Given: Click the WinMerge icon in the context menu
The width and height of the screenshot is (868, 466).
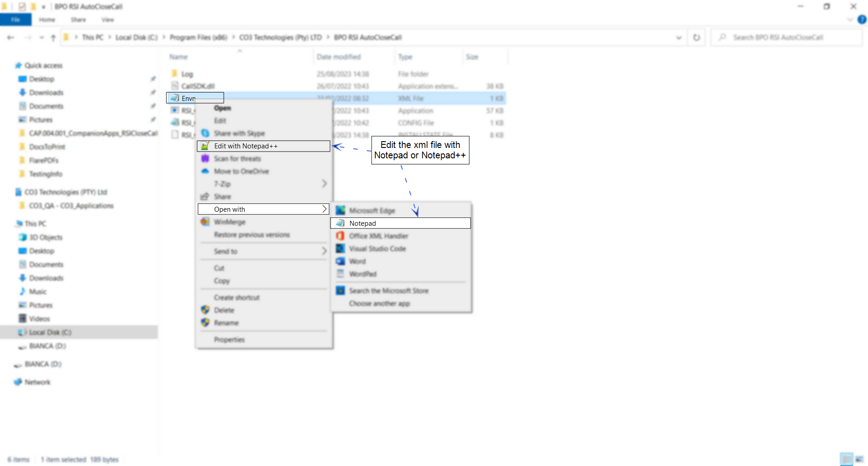Looking at the screenshot, I should point(205,222).
